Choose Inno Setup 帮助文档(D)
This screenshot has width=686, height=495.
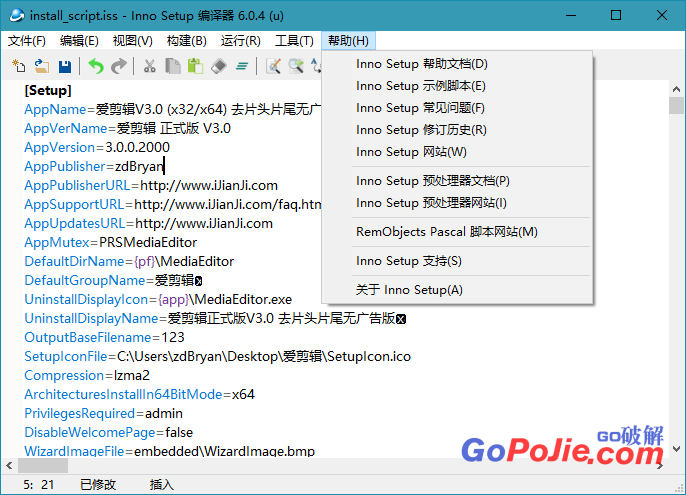(x=457, y=64)
